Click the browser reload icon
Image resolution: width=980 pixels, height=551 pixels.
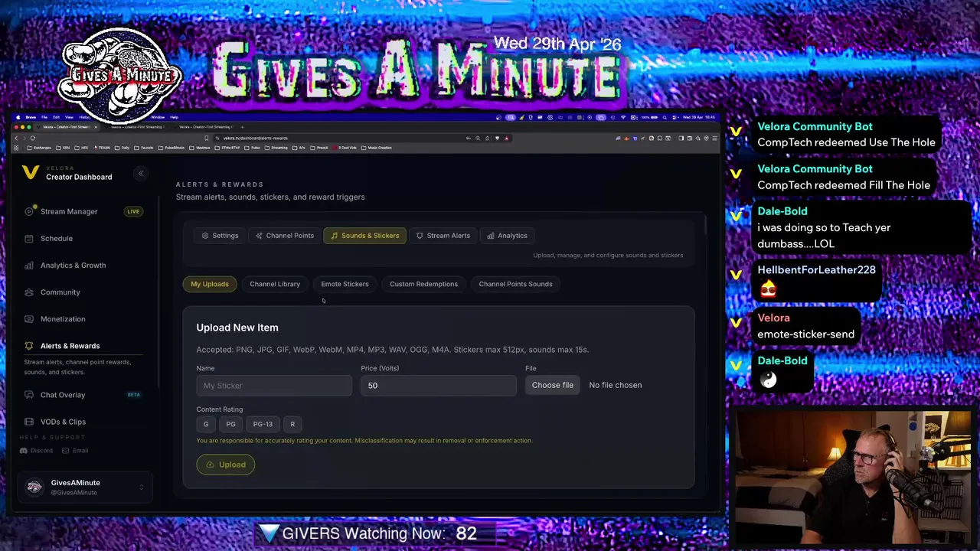click(33, 139)
